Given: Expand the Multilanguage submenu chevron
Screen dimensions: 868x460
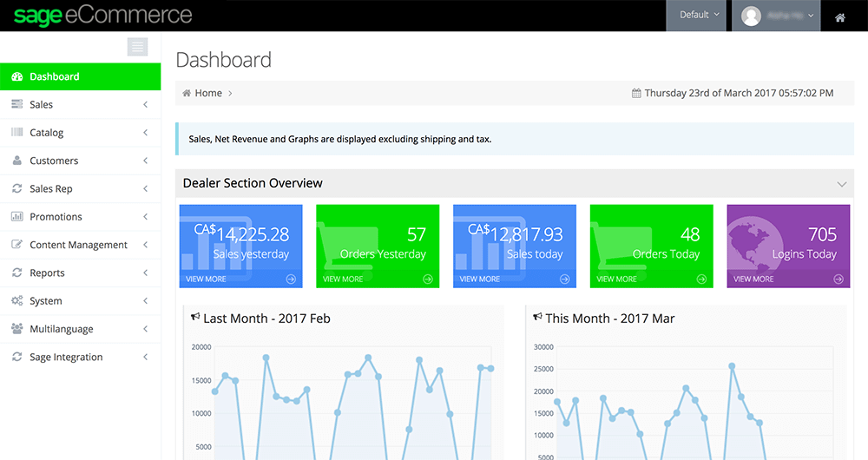Looking at the screenshot, I should tap(146, 329).
